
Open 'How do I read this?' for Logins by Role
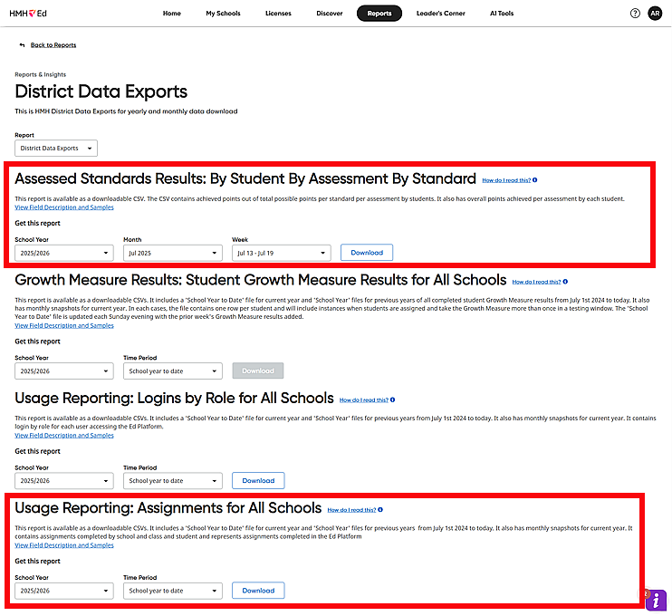click(364, 400)
